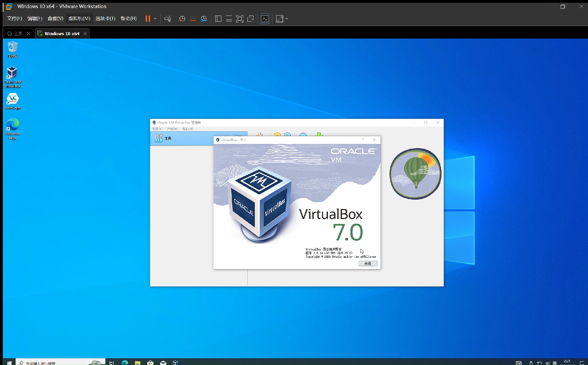Open the notification center in guest taskbar

582,363
